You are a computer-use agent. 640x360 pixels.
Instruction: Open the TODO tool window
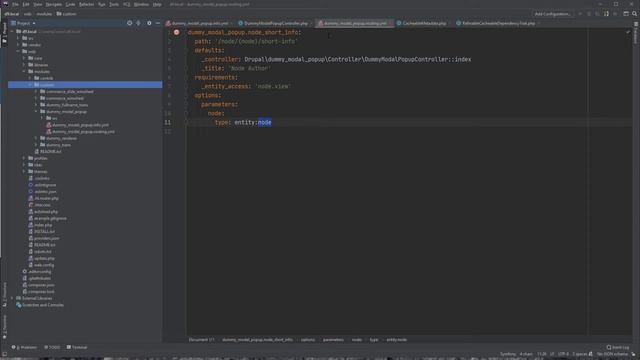pyautogui.click(x=52, y=347)
